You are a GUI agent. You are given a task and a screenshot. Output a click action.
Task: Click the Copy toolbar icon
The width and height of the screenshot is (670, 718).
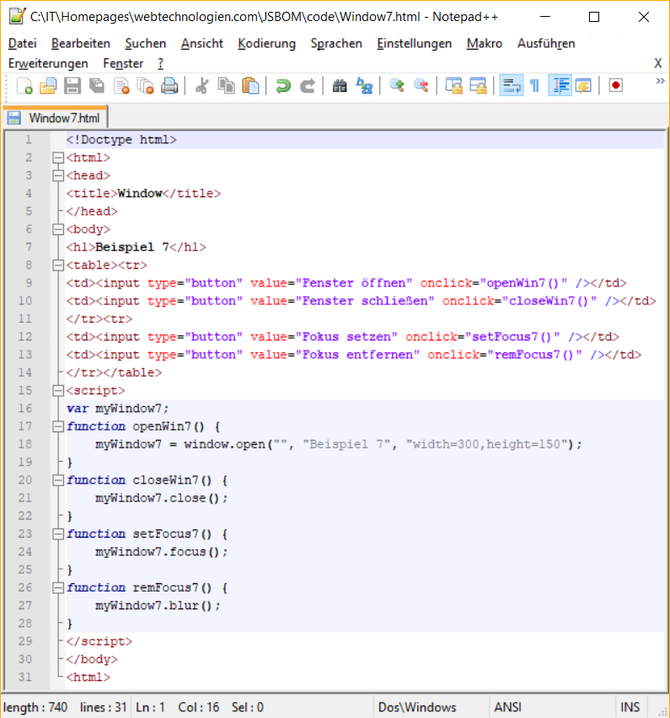(226, 86)
